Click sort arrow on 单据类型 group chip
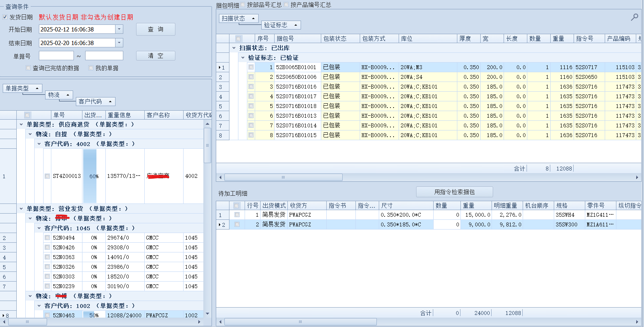The image size is (644, 327). pyautogui.click(x=37, y=88)
